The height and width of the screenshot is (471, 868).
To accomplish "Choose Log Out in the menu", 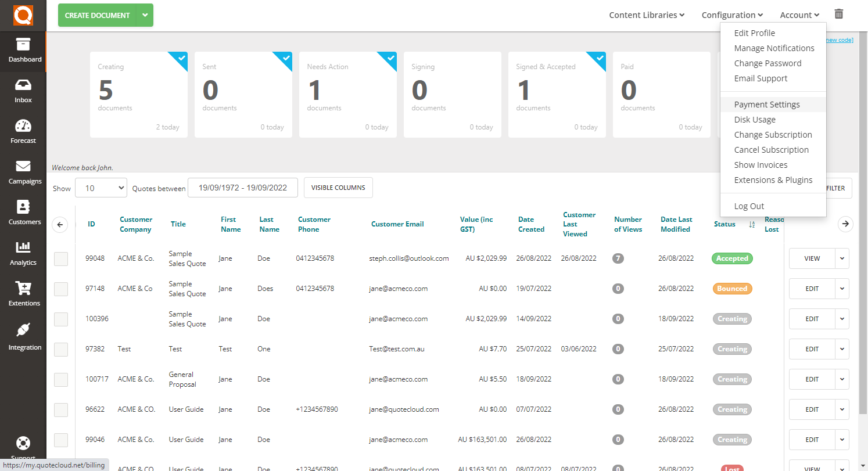I will (749, 206).
